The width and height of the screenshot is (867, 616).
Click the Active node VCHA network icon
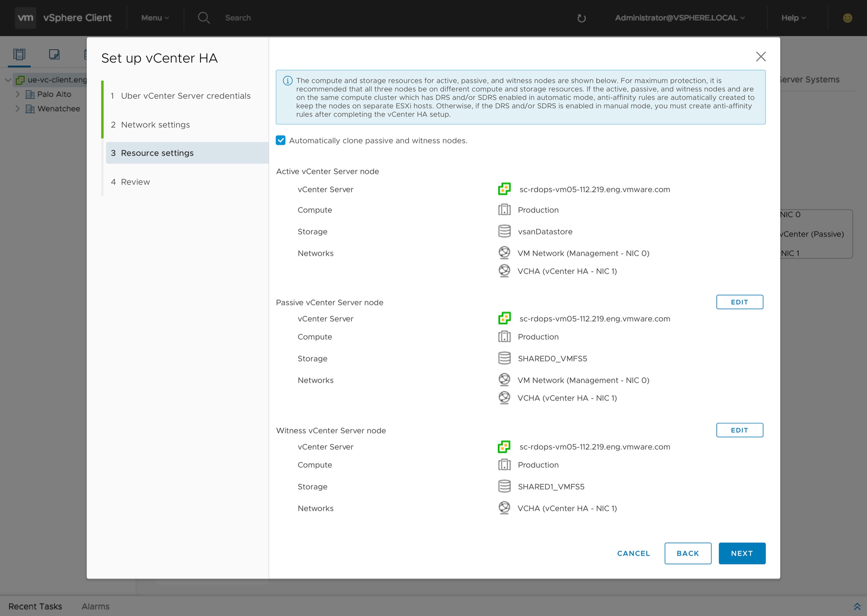pyautogui.click(x=504, y=271)
